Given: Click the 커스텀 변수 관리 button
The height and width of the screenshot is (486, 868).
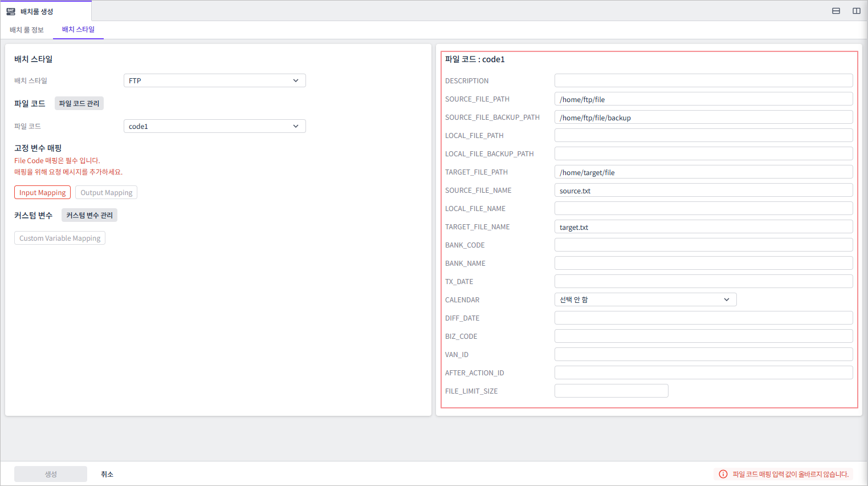Looking at the screenshot, I should 89,215.
